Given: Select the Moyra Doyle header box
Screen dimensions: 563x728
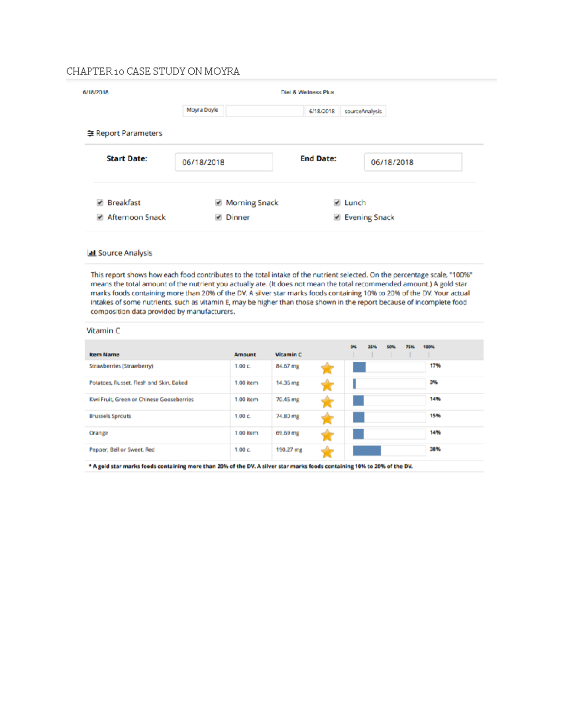Looking at the screenshot, I should coord(203,111).
